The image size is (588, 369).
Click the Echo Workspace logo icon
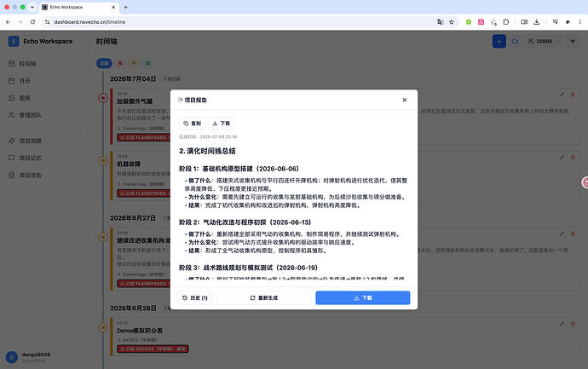coord(14,41)
